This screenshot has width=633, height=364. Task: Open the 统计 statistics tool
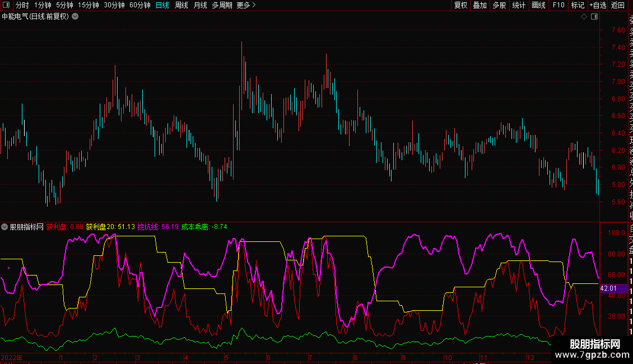coord(519,5)
